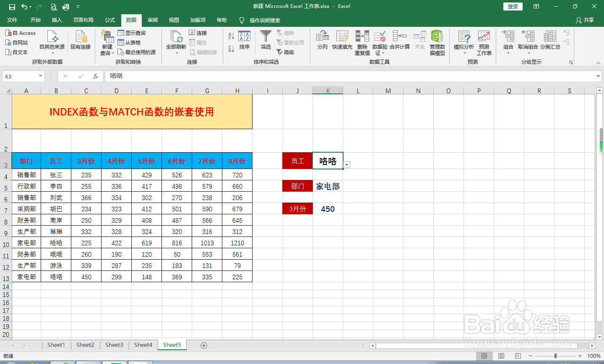Viewport: 604px width, 364px height.
Task: Click From Table (从表格)
Action: (x=129, y=42)
